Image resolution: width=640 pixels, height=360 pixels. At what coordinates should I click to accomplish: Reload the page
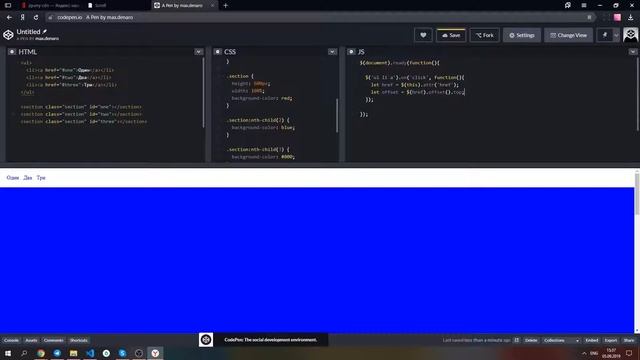click(x=36, y=17)
